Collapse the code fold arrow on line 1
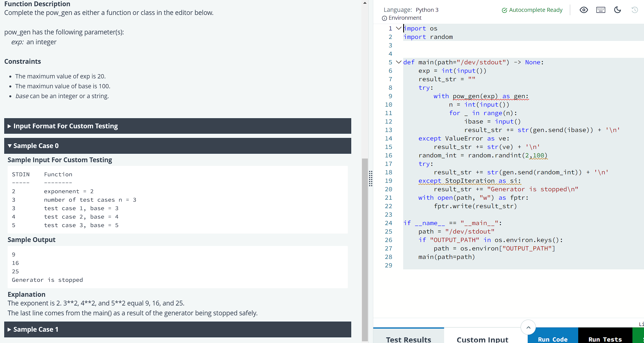 (399, 28)
